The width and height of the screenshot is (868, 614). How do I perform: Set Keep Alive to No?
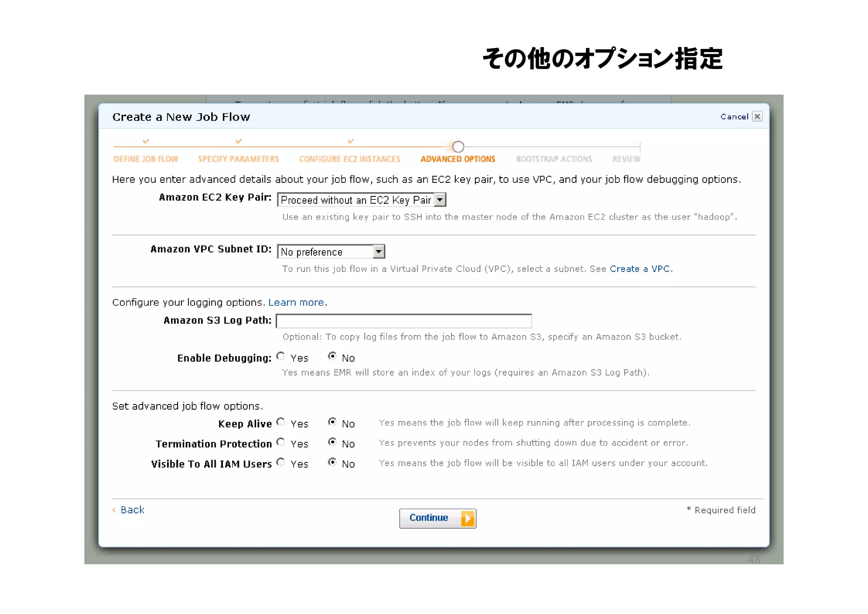[332, 422]
